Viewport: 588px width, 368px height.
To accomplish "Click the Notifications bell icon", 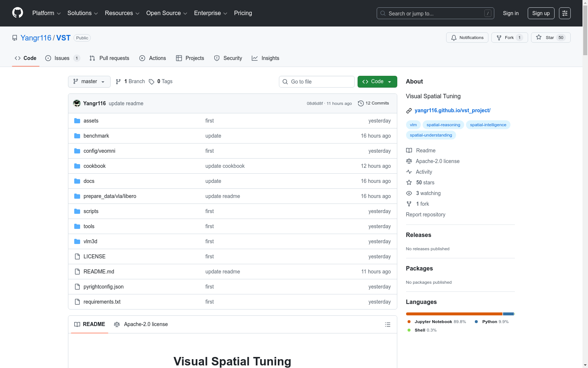I will click(x=454, y=38).
